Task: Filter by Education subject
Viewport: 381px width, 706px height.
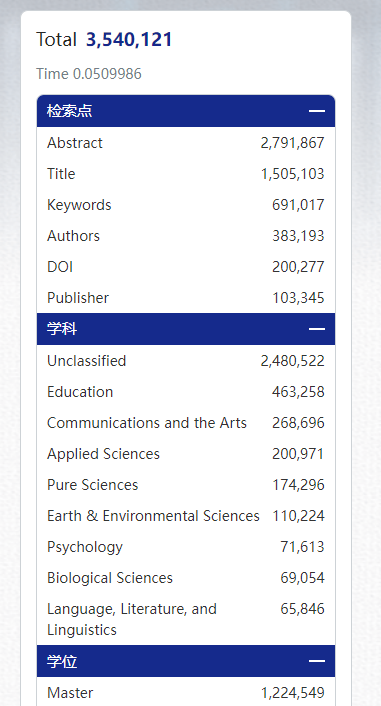Action: click(186, 392)
